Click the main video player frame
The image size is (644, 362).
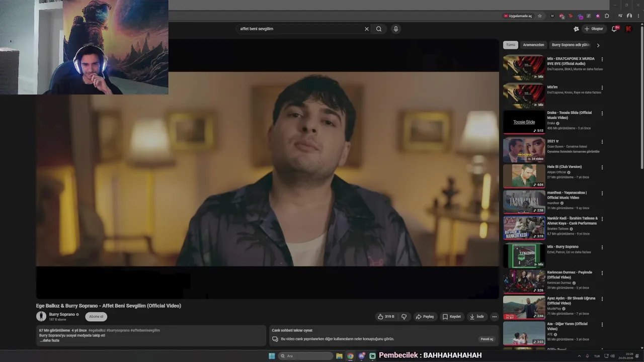point(267,169)
